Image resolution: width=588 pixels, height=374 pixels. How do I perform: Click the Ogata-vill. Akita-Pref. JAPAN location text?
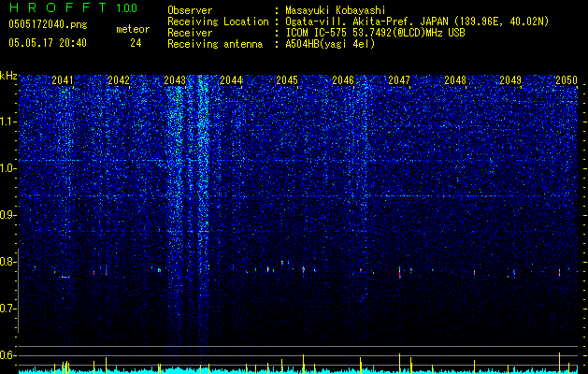click(417, 22)
